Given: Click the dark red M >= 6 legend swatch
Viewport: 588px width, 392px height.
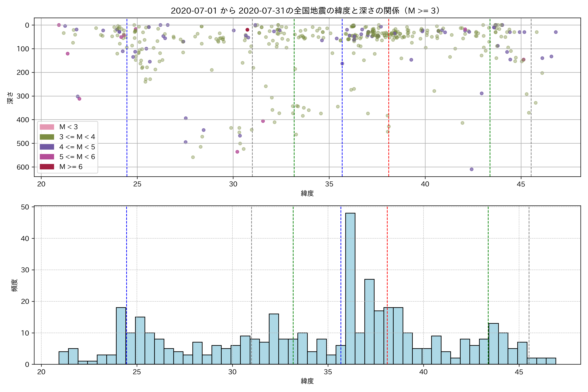Looking at the screenshot, I should [x=47, y=167].
